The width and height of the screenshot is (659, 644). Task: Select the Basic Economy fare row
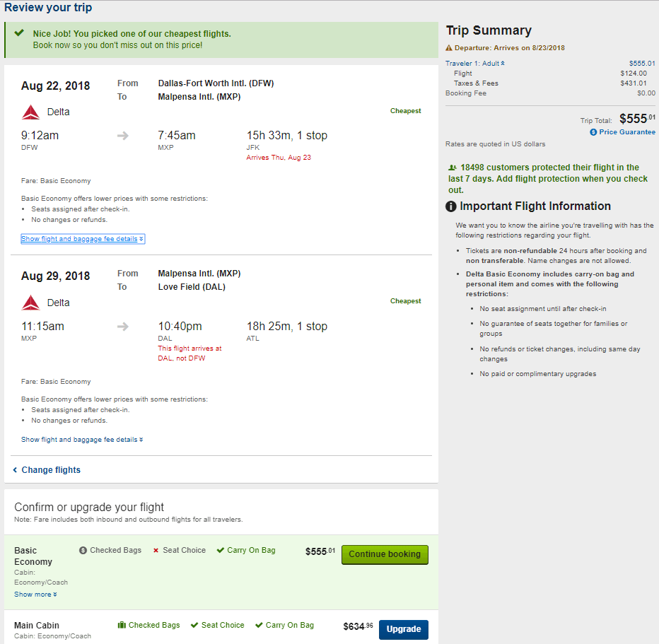pyautogui.click(x=221, y=572)
